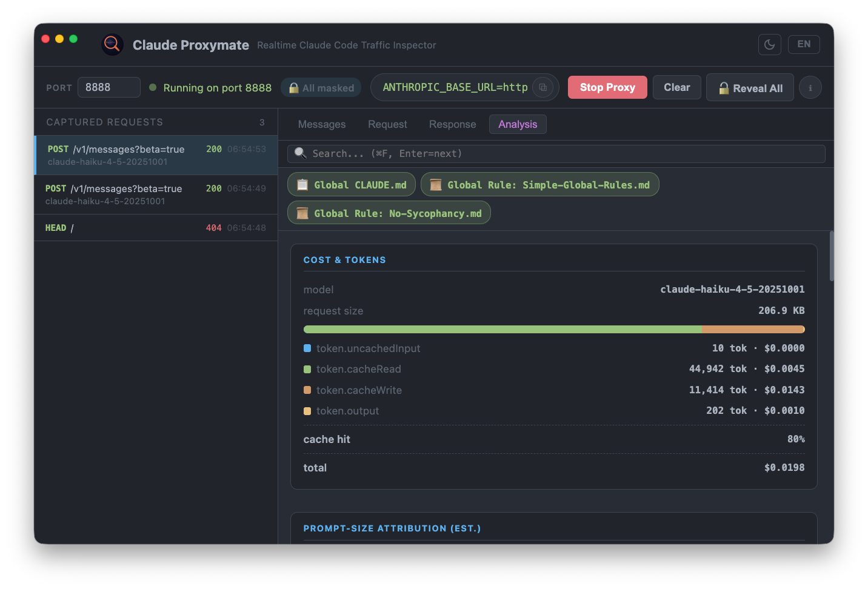Copy the ANTHROPIC_BASE_URL value
The width and height of the screenshot is (868, 589).
543,87
